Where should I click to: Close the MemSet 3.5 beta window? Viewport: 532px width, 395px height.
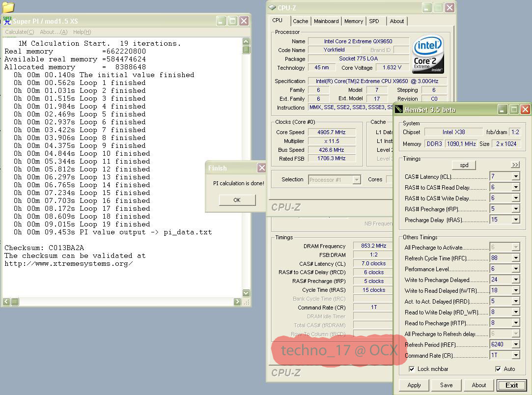click(525, 109)
